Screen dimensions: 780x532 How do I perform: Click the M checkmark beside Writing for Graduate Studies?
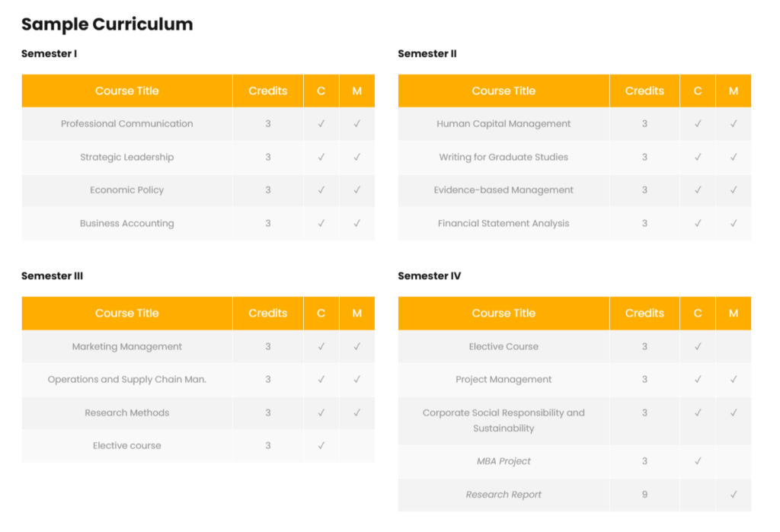(734, 158)
